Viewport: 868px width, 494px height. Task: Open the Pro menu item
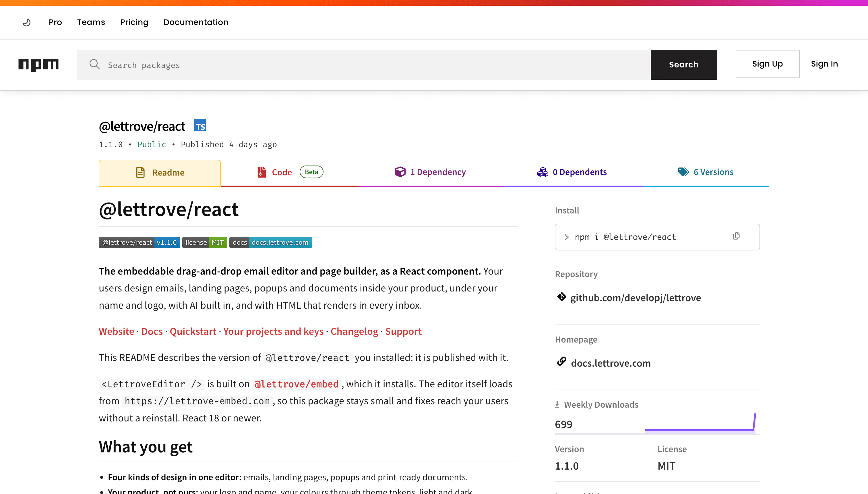coord(55,22)
